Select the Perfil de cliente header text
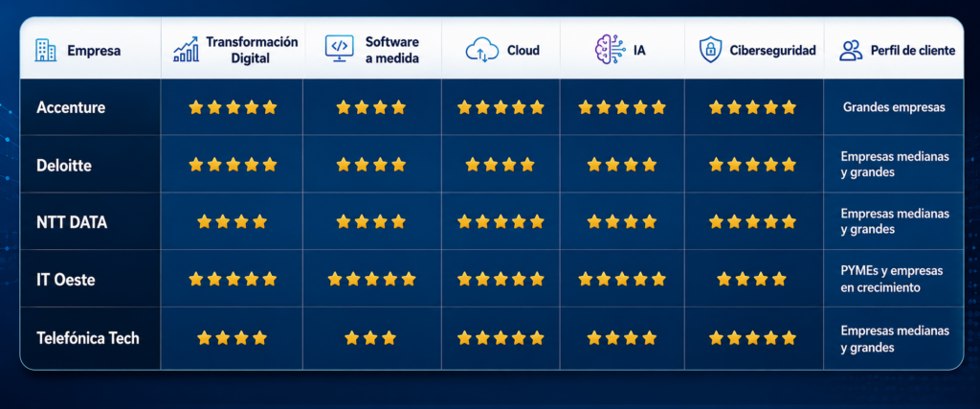The height and width of the screenshot is (409, 980). click(x=913, y=51)
